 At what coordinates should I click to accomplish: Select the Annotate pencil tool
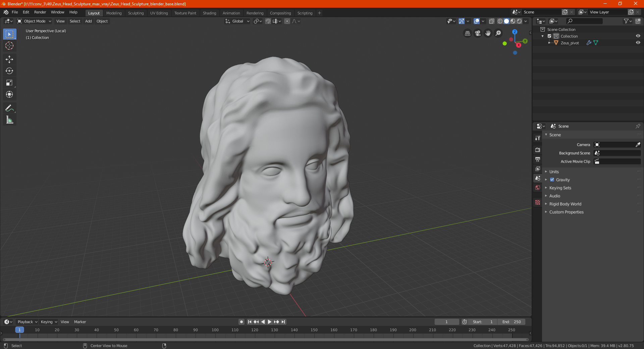pyautogui.click(x=9, y=108)
